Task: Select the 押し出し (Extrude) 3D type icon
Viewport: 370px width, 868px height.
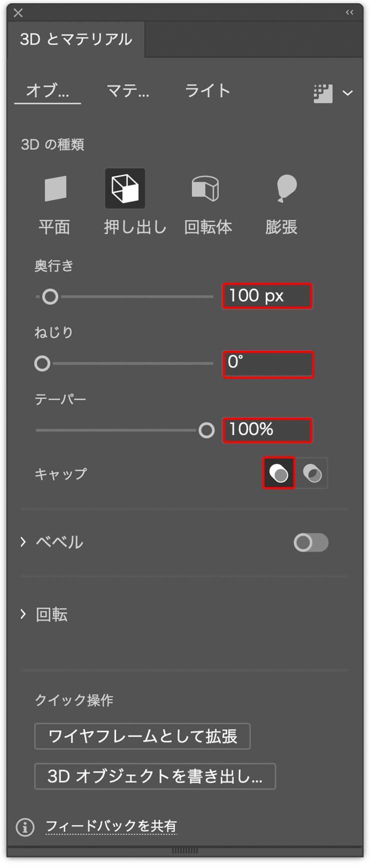Action: [125, 188]
